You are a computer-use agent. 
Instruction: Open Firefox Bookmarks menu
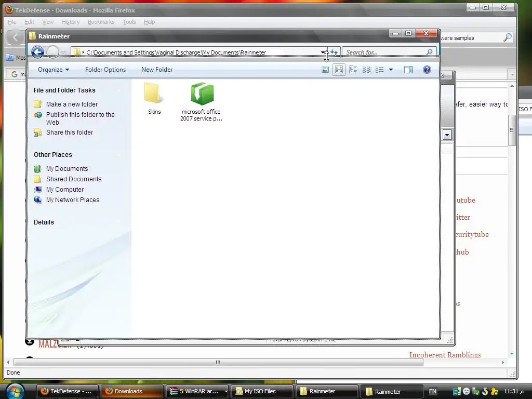point(101,22)
